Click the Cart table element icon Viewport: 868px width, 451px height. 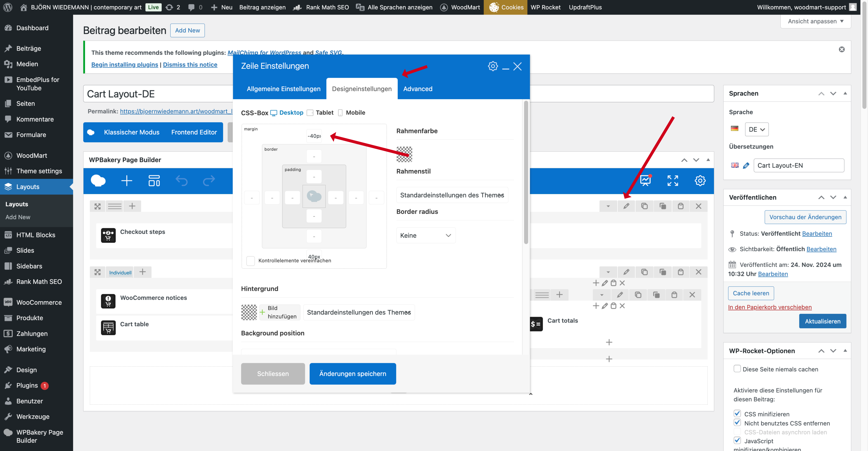(x=108, y=328)
